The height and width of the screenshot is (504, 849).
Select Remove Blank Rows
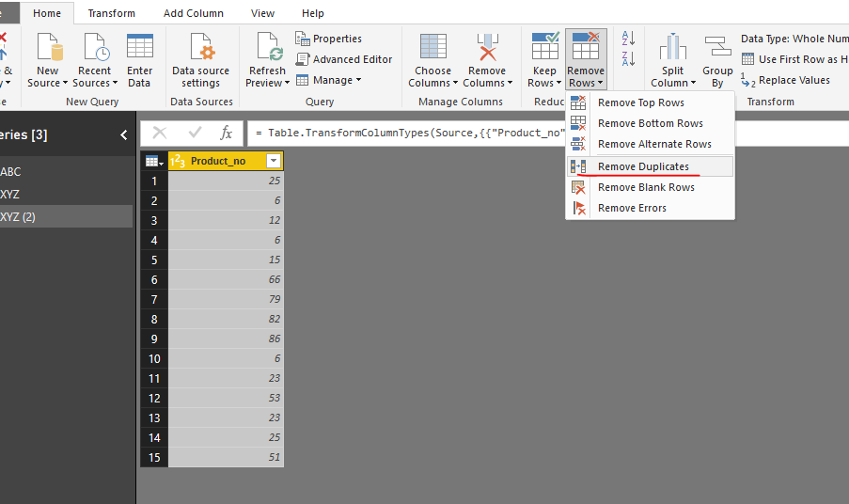[651, 187]
